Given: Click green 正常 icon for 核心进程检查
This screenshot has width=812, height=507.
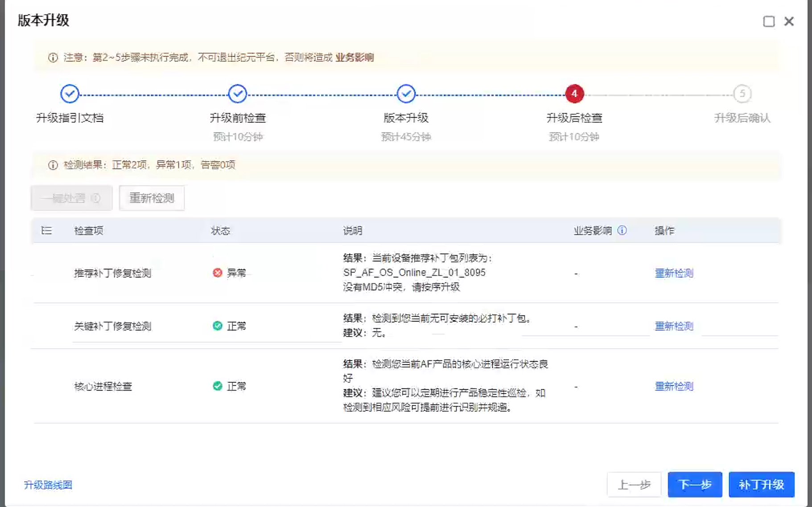Looking at the screenshot, I should (x=218, y=386).
